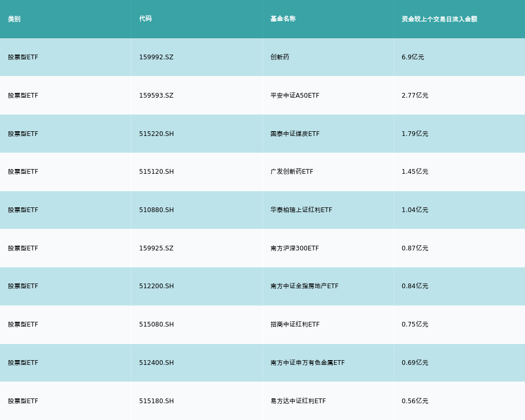Screen dimensions: 525x420
Task: Click fund name 易方达中证红利ETF
Action: 298,401
